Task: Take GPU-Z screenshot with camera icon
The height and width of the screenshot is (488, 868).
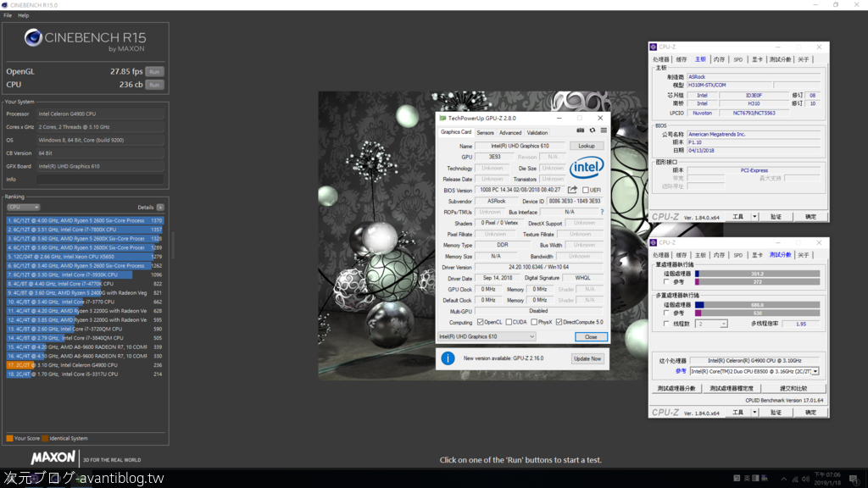Action: click(580, 130)
